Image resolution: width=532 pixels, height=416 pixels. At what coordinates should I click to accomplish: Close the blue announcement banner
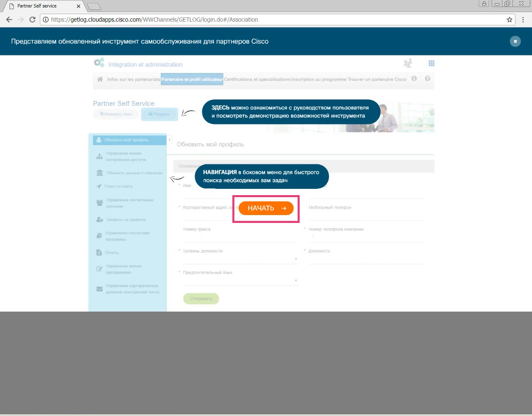tap(515, 41)
